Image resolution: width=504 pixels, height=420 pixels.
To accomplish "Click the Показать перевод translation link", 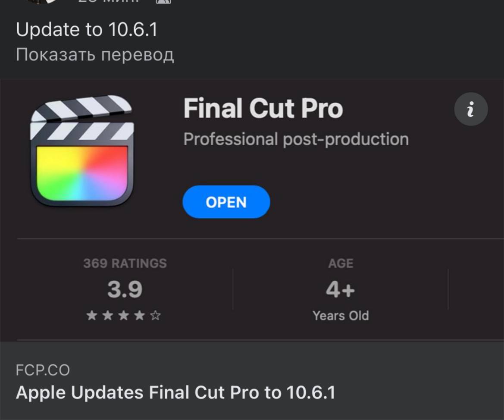I will click(x=95, y=54).
